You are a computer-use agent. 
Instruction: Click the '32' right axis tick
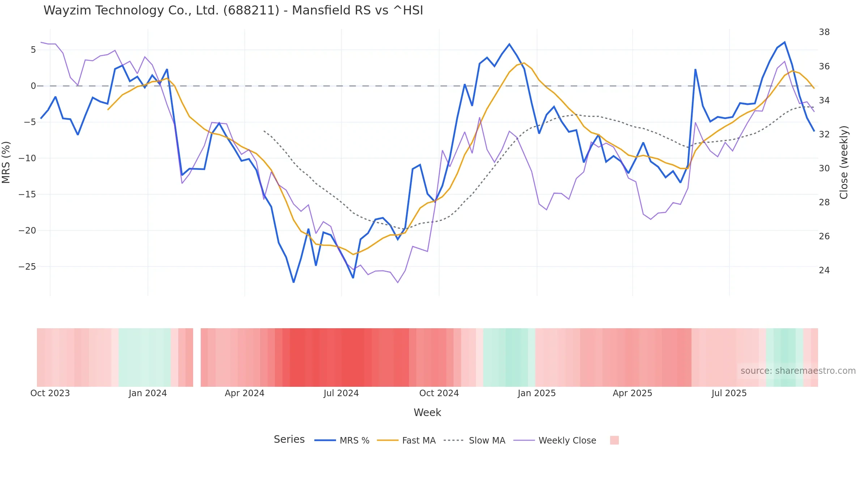coord(824,134)
